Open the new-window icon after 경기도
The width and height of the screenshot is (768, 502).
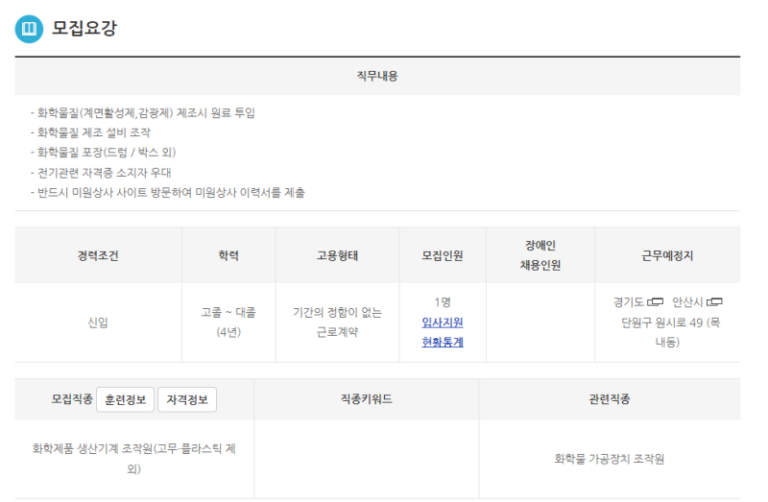pyautogui.click(x=655, y=302)
